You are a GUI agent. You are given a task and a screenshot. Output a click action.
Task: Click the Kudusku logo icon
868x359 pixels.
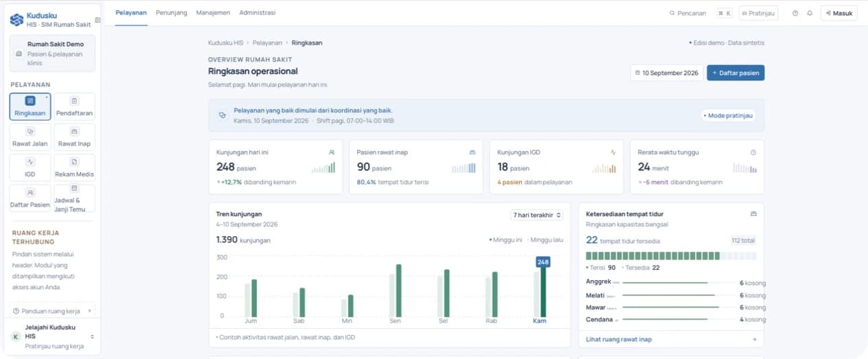(16, 19)
